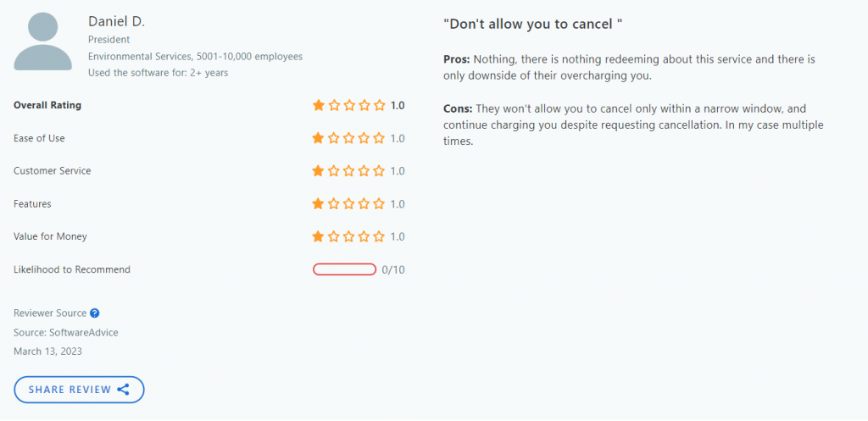Click the filled star of Customer Service
The image size is (868, 421).
(319, 171)
